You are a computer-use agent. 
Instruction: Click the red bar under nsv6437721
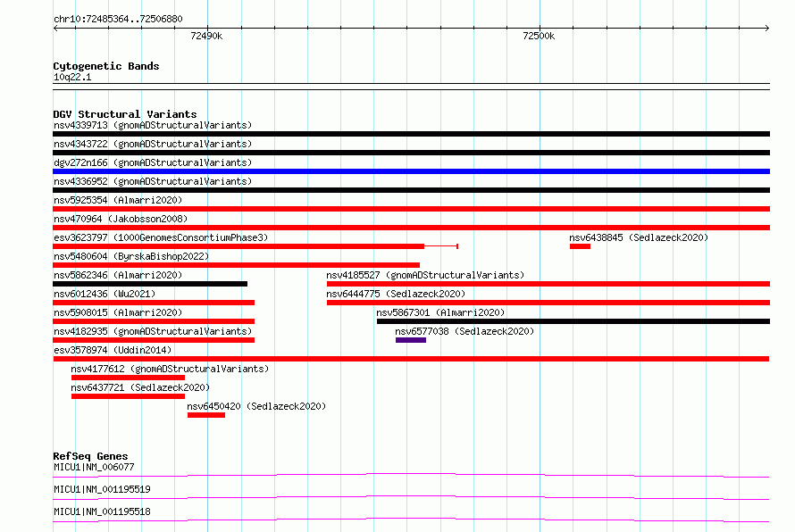[129, 396]
